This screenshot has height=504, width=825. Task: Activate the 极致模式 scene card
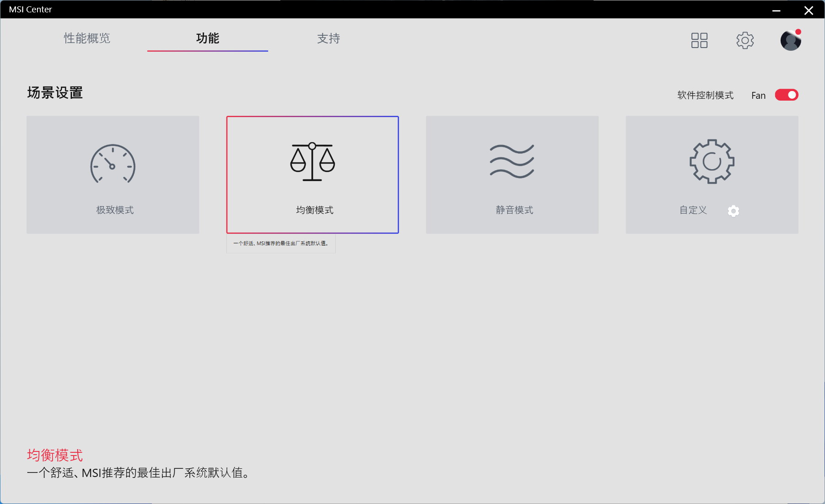(112, 175)
